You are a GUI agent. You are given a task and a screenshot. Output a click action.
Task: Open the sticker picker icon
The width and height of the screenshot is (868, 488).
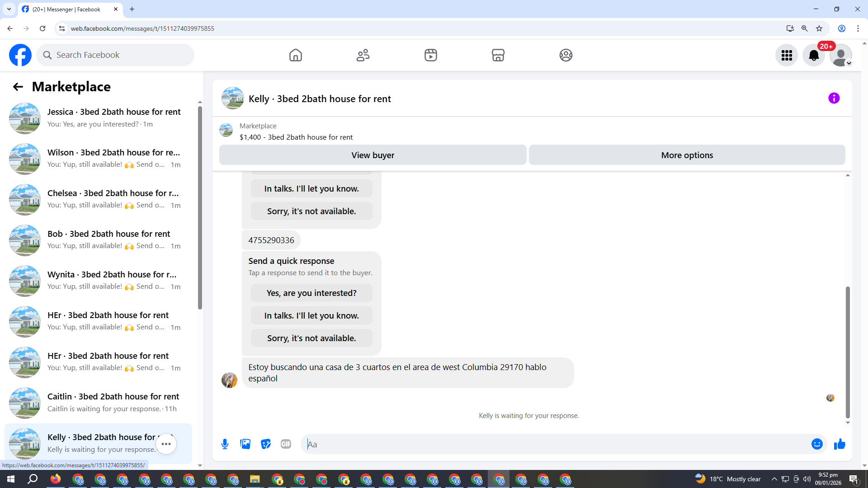266,444
